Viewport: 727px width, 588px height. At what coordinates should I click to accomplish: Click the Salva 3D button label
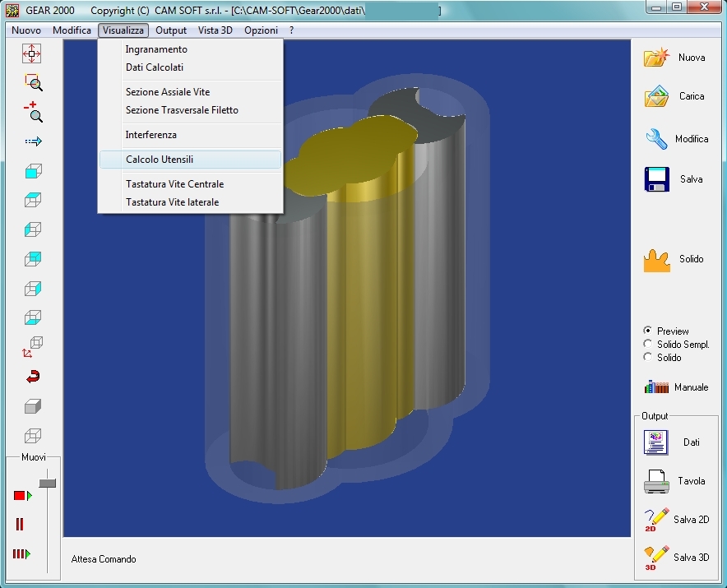pos(692,558)
